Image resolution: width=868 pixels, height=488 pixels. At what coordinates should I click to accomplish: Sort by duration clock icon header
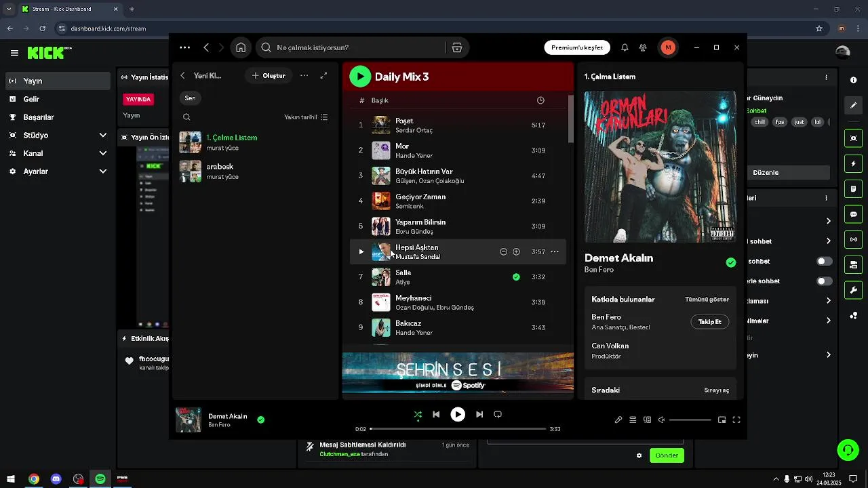pos(540,100)
